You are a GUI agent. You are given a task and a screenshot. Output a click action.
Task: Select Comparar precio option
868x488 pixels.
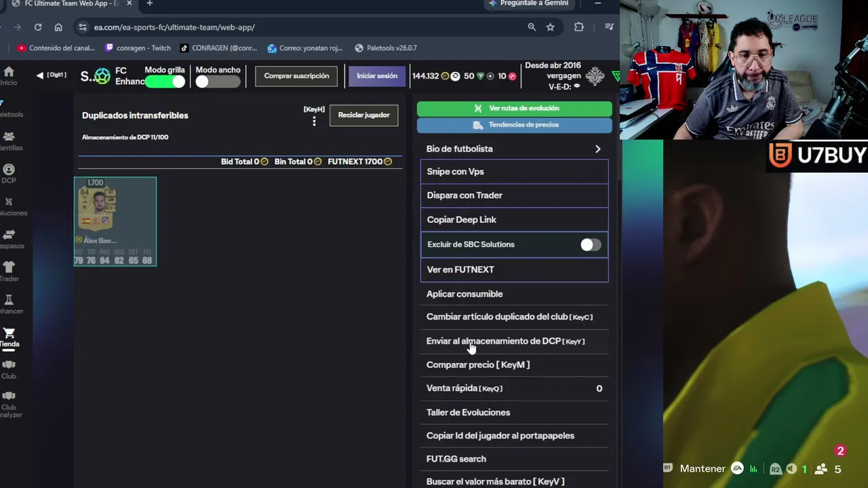(514, 365)
